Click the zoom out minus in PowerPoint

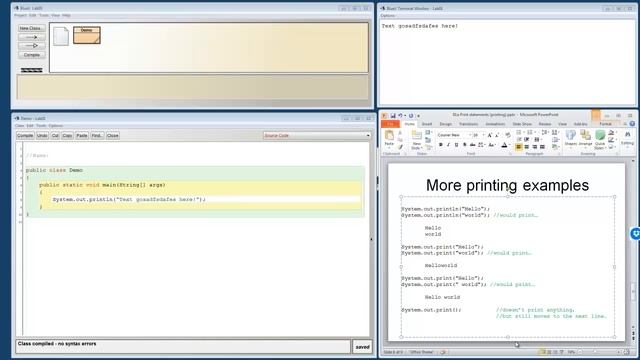pos(580,352)
